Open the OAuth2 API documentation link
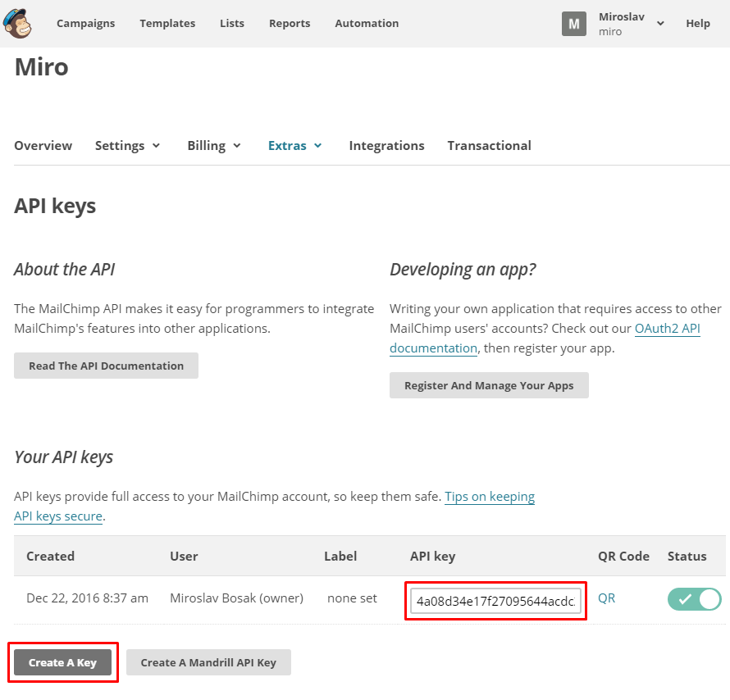730x700 pixels. (x=667, y=329)
